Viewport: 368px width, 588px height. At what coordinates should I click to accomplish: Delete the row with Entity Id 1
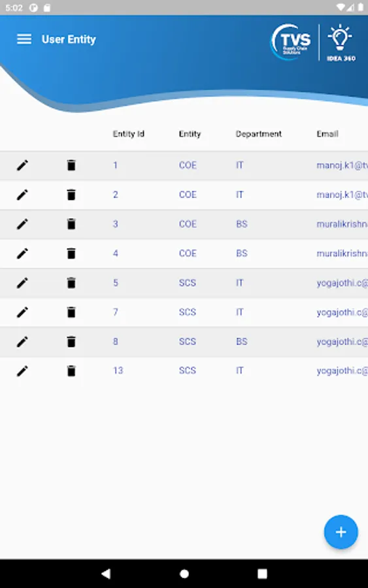click(x=71, y=165)
